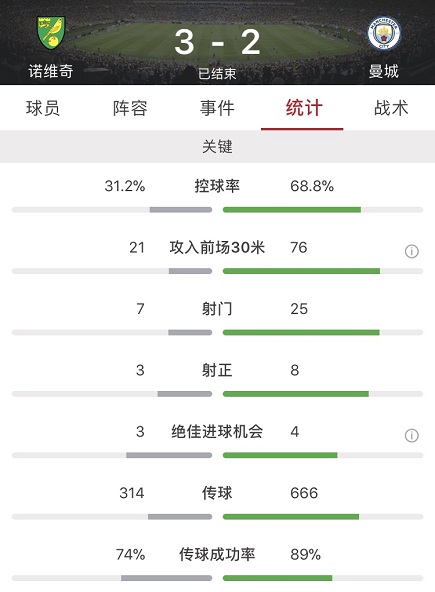Open info icon for 攻入前场30米
The height and width of the screenshot is (592, 435).
pos(412,251)
